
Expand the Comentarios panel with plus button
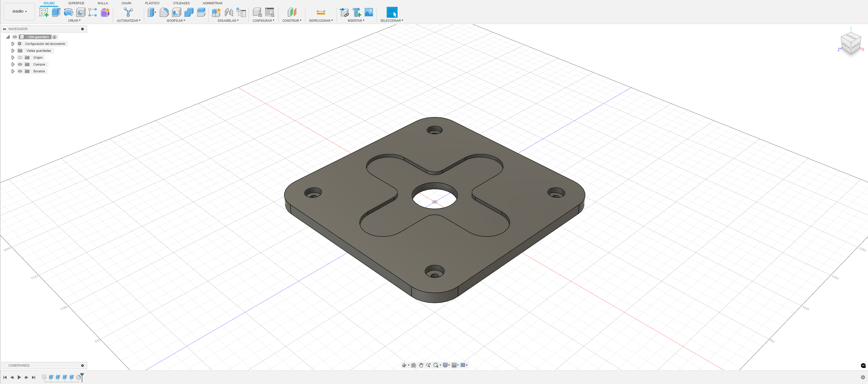[83, 365]
